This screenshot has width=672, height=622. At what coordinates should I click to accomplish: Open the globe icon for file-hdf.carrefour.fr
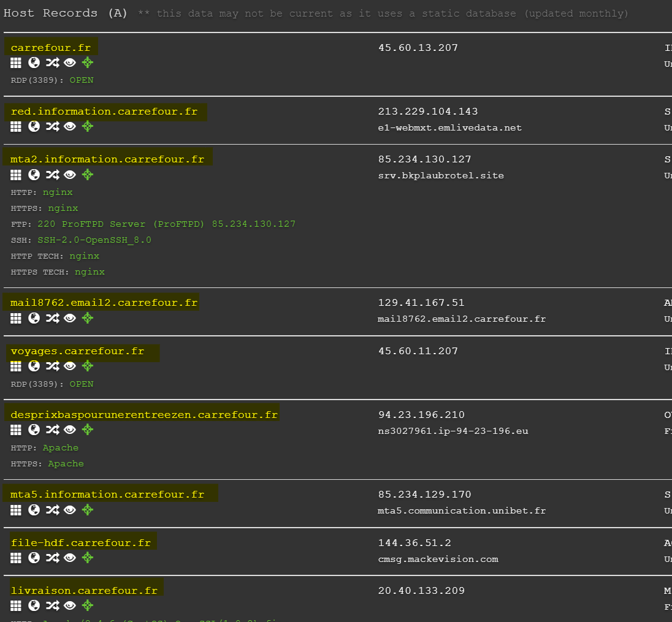(34, 558)
